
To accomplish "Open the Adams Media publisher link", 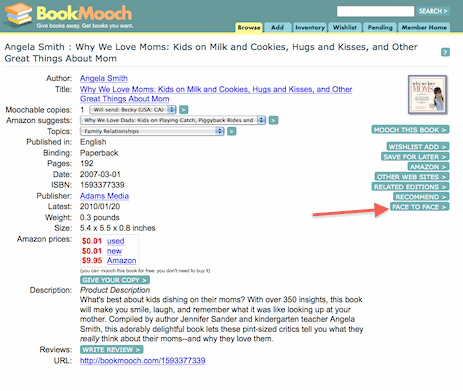I will pyautogui.click(x=104, y=196).
